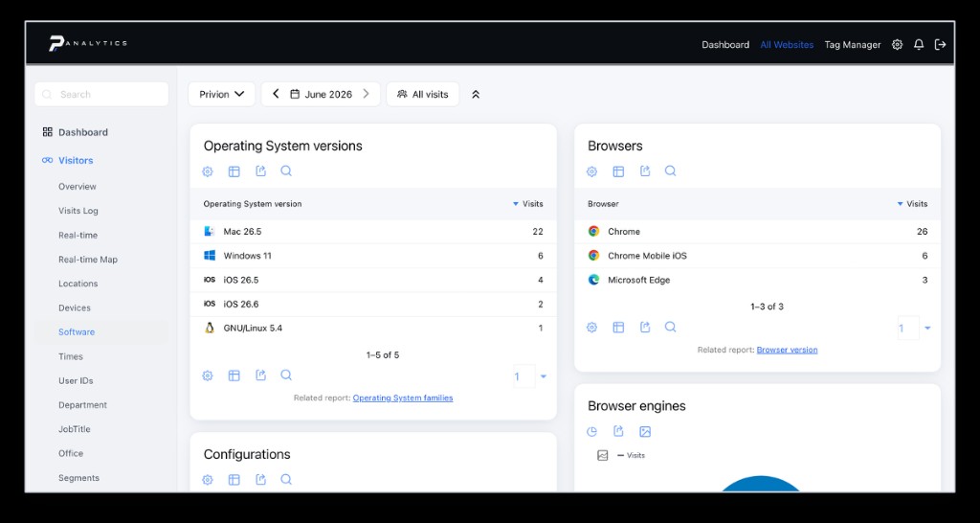Open Operating System versions page number dropdown
Screen dimensions: 980x523
coord(530,376)
